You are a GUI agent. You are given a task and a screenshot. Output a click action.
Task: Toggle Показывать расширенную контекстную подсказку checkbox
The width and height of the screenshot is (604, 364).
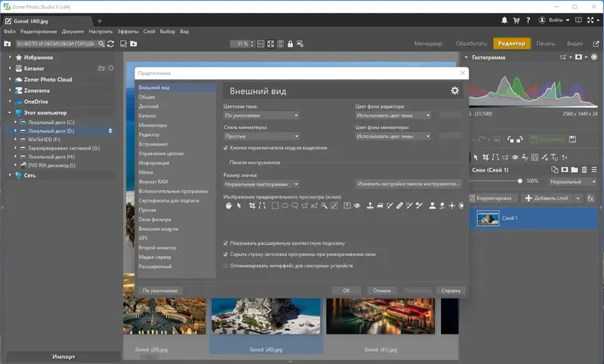(x=226, y=243)
